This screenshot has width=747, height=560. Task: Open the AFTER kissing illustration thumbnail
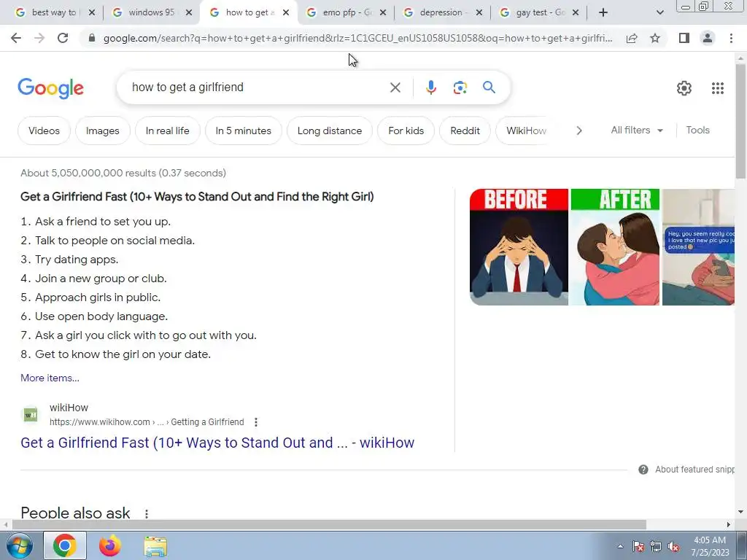[615, 247]
